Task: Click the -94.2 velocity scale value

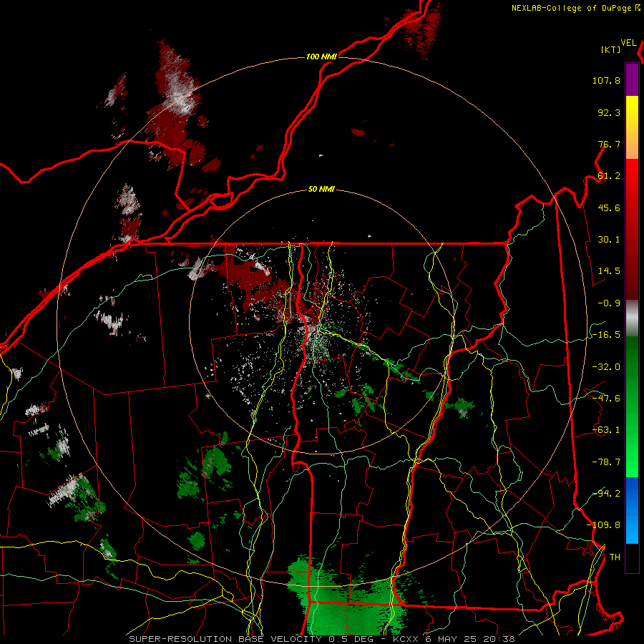Action: point(606,493)
